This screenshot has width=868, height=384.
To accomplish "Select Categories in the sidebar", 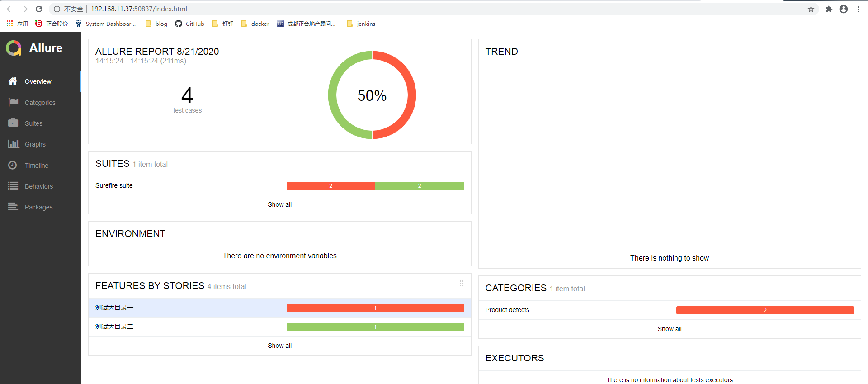I will tap(41, 103).
